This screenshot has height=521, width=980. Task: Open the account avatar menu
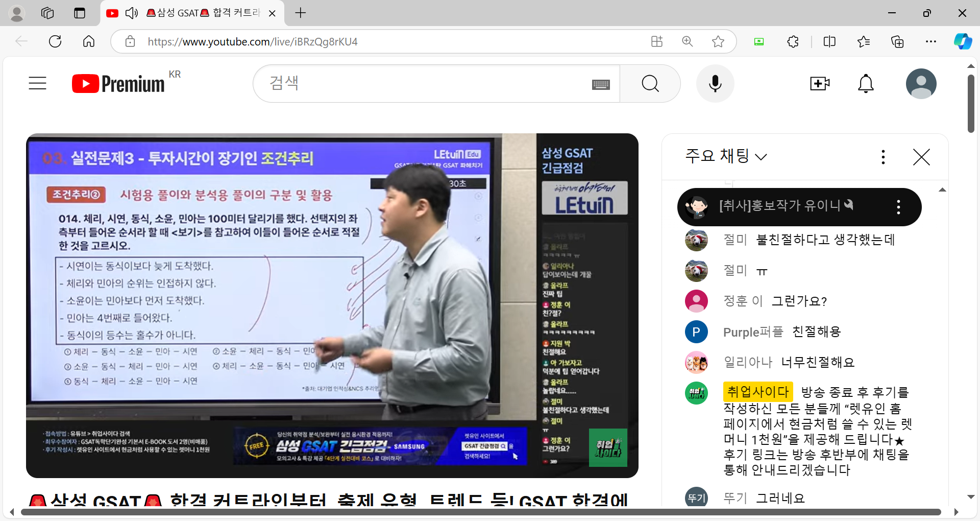[x=921, y=83]
